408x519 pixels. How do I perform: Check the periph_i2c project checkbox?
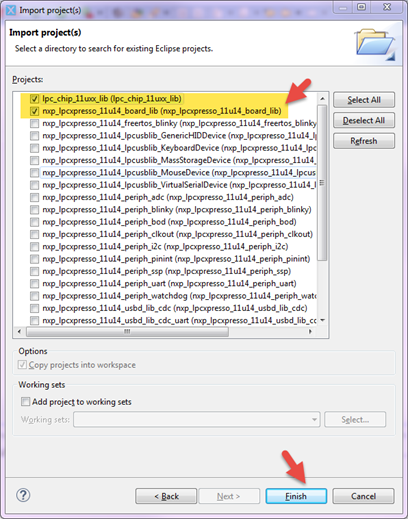34,247
